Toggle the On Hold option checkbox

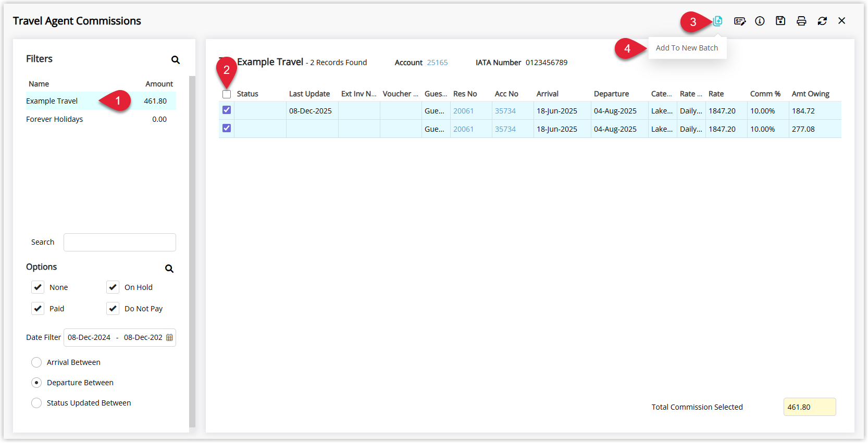tap(113, 287)
